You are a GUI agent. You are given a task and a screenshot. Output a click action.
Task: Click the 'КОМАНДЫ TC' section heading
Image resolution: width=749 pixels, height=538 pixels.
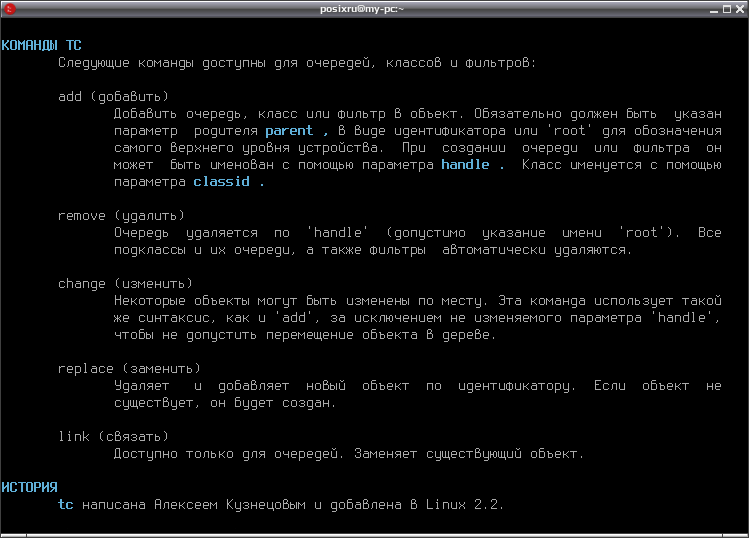tap(41, 45)
